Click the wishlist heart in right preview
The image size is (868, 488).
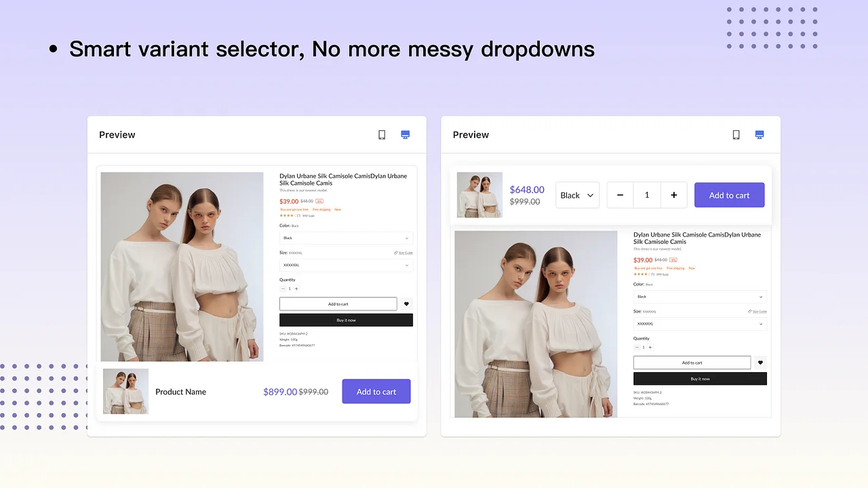click(760, 362)
